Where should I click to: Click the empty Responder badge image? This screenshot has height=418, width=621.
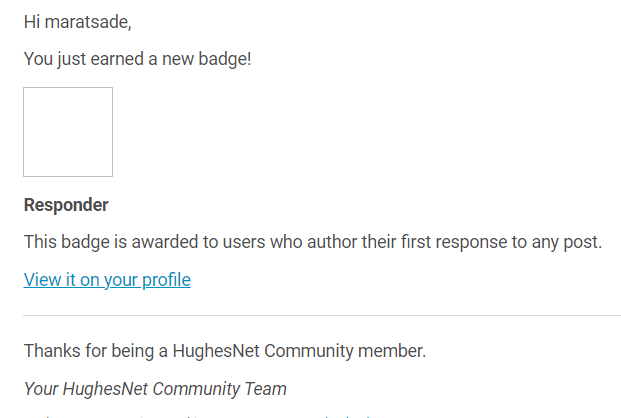pyautogui.click(x=68, y=132)
